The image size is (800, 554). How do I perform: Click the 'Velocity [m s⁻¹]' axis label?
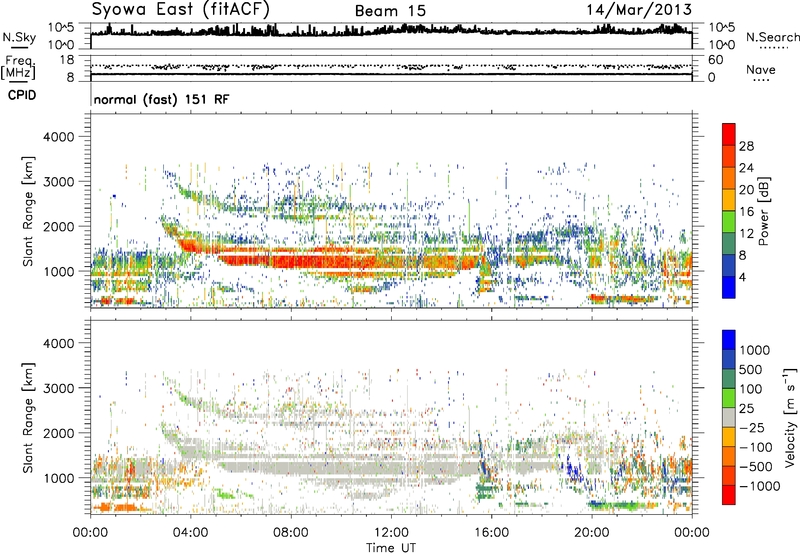(790, 417)
